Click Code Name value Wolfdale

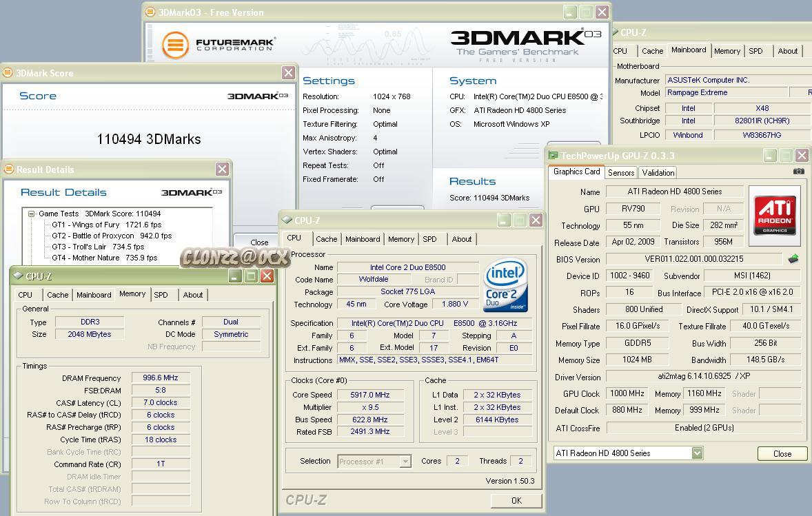pos(374,280)
